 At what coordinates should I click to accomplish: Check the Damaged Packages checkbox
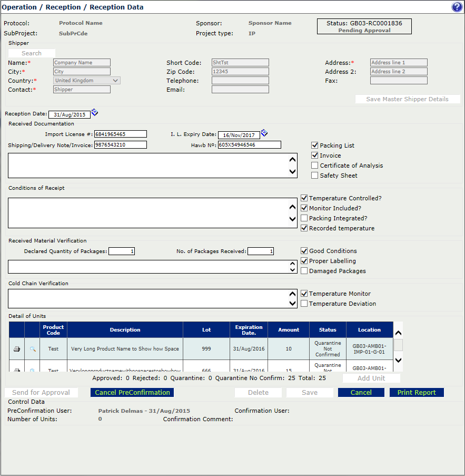[x=304, y=271]
